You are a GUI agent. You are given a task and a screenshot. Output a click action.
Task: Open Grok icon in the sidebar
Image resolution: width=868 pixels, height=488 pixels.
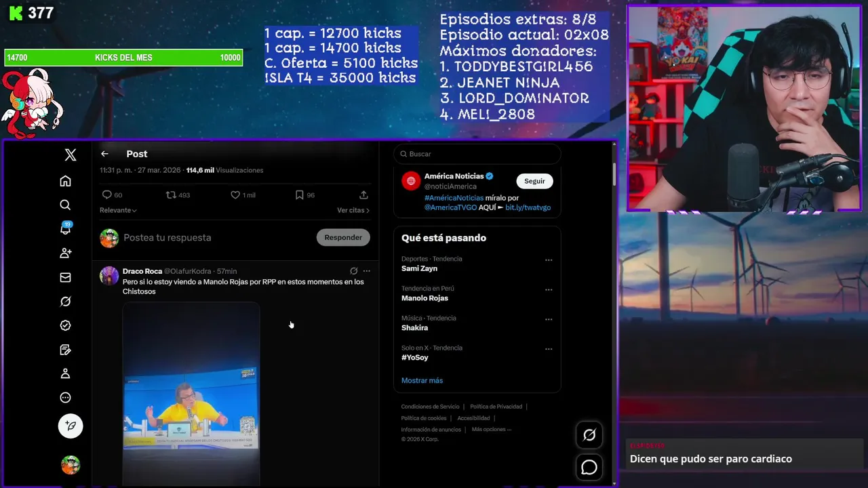point(65,302)
